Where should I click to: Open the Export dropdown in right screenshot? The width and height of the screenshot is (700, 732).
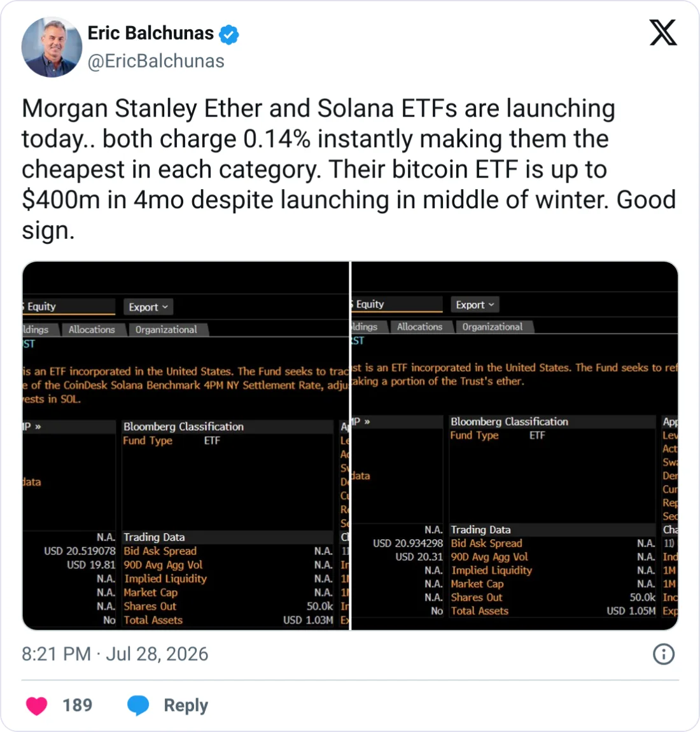tap(475, 305)
